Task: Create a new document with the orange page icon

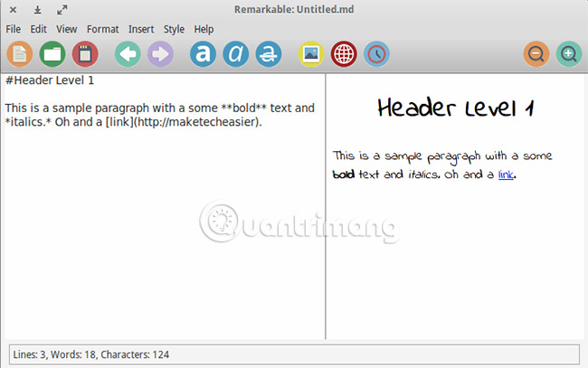Action: [x=20, y=54]
